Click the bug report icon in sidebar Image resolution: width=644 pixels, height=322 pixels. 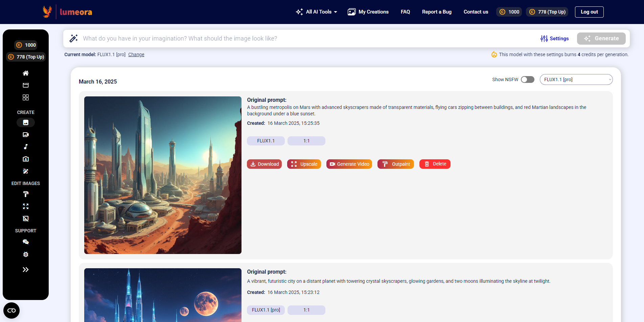(x=26, y=254)
